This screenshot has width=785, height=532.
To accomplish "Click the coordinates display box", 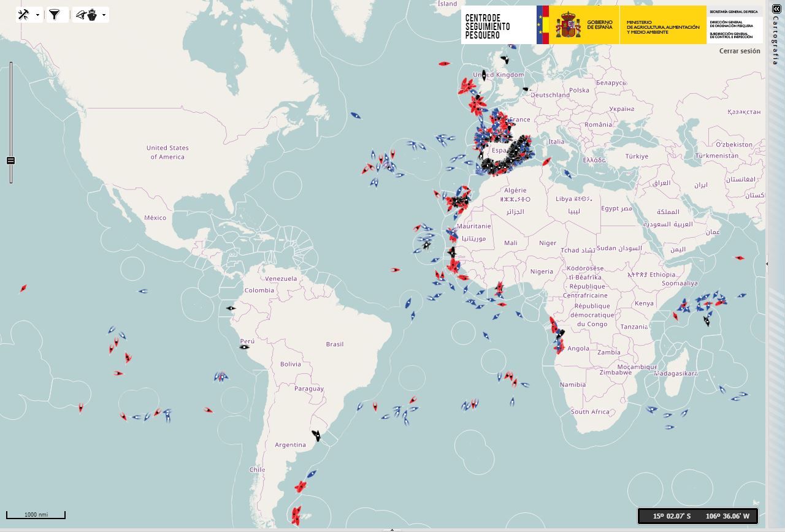I will coord(698,516).
